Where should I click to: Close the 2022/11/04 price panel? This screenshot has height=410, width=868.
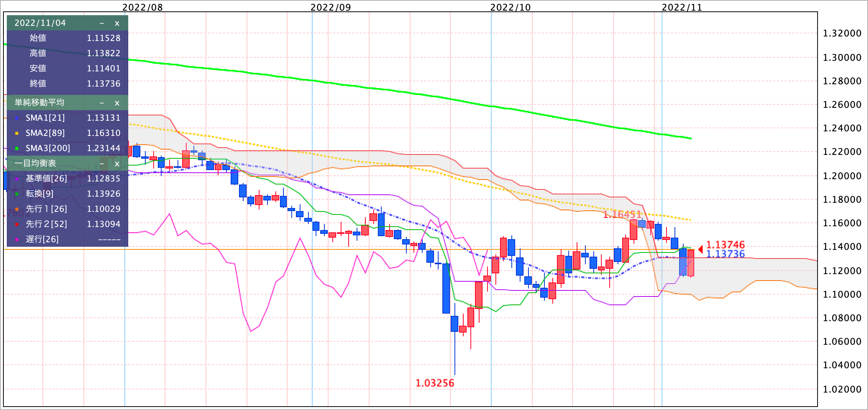(x=117, y=23)
